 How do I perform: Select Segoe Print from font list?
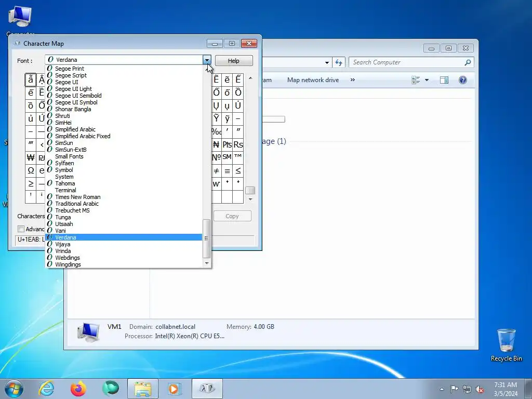[x=124, y=69]
